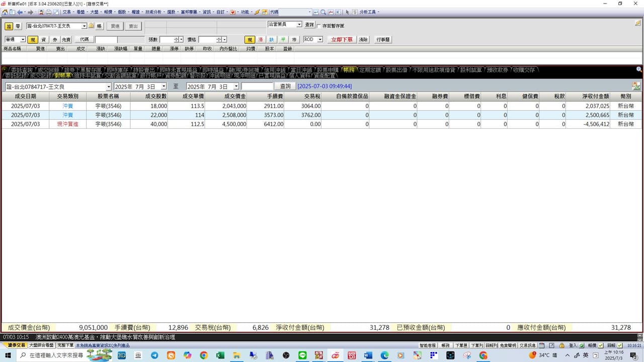Open the 交易 menu
This screenshot has width=644, height=362.
tap(66, 12)
